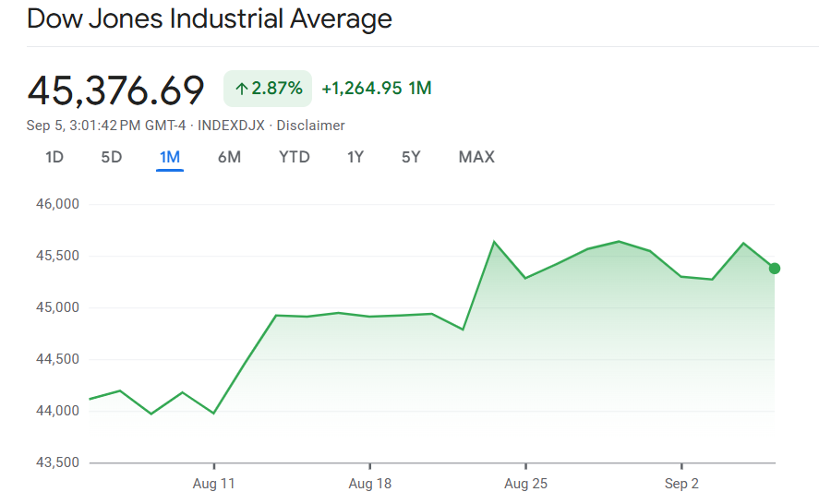Click the 46,000 y-axis label
The image size is (819, 504).
click(x=56, y=204)
